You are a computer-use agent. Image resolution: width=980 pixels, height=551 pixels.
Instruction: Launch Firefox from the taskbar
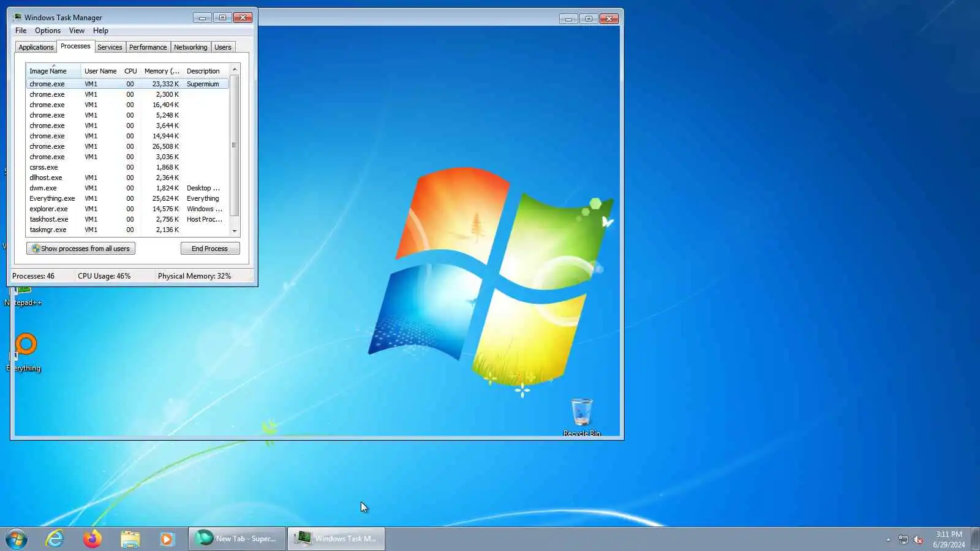92,539
